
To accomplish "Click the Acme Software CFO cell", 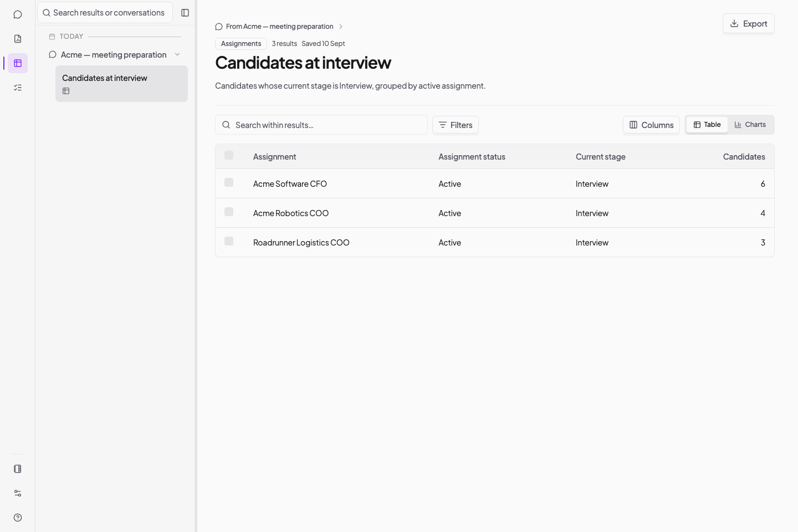I will click(290, 184).
